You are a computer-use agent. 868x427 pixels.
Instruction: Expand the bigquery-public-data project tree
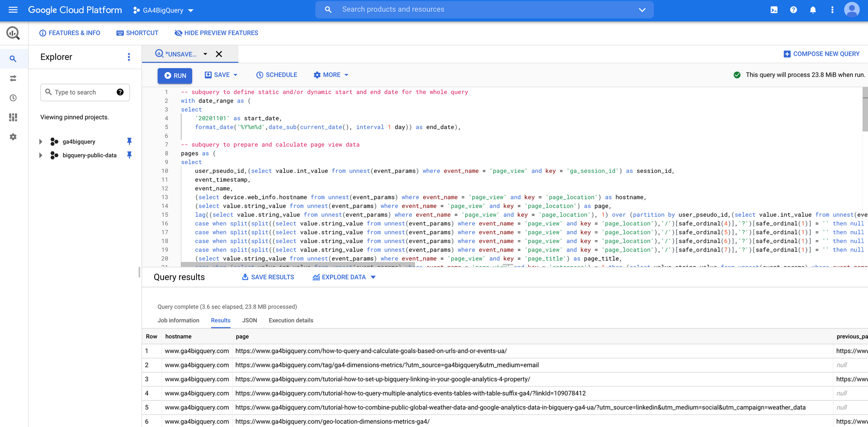coord(41,155)
